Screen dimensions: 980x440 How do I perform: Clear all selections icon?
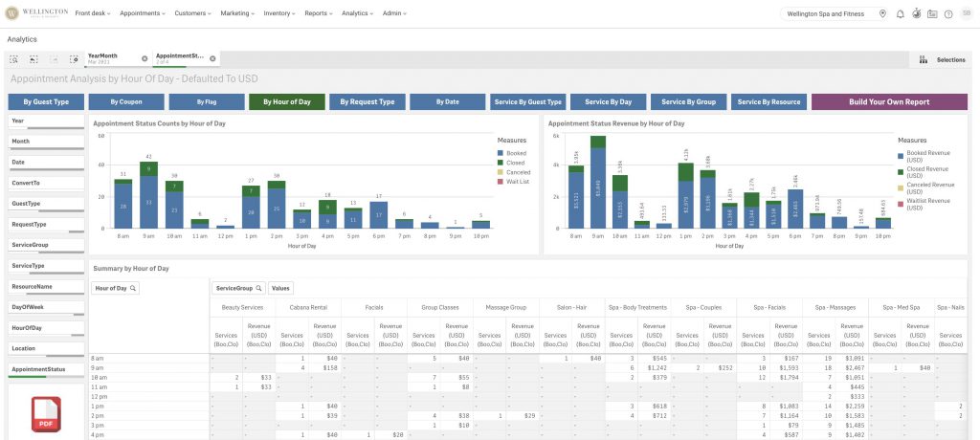pos(72,59)
